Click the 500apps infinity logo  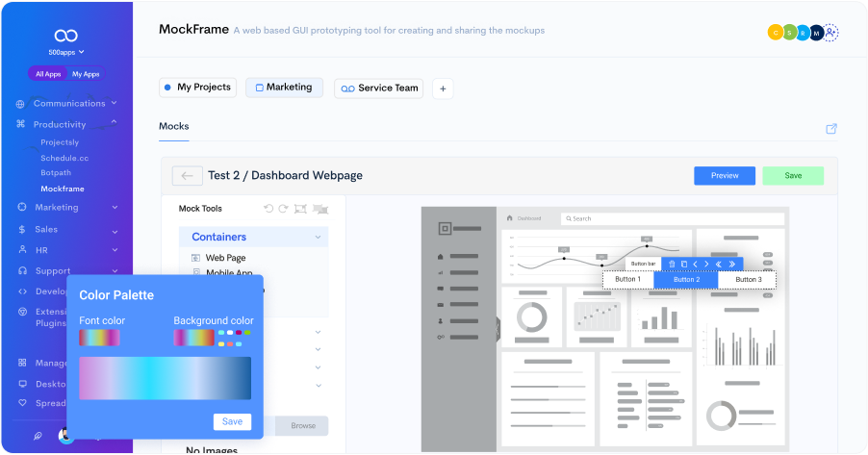[x=65, y=36]
